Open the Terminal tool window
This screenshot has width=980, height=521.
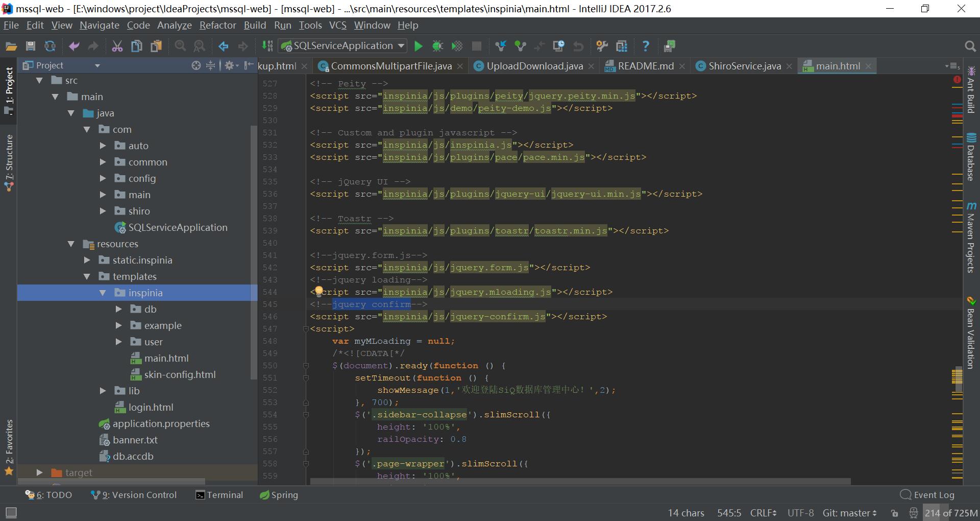(219, 495)
